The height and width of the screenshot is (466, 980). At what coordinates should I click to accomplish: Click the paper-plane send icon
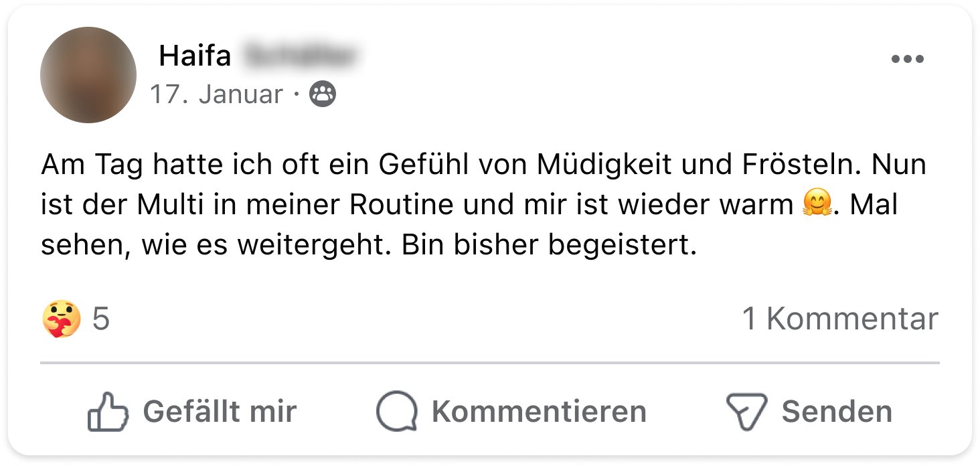(x=746, y=411)
